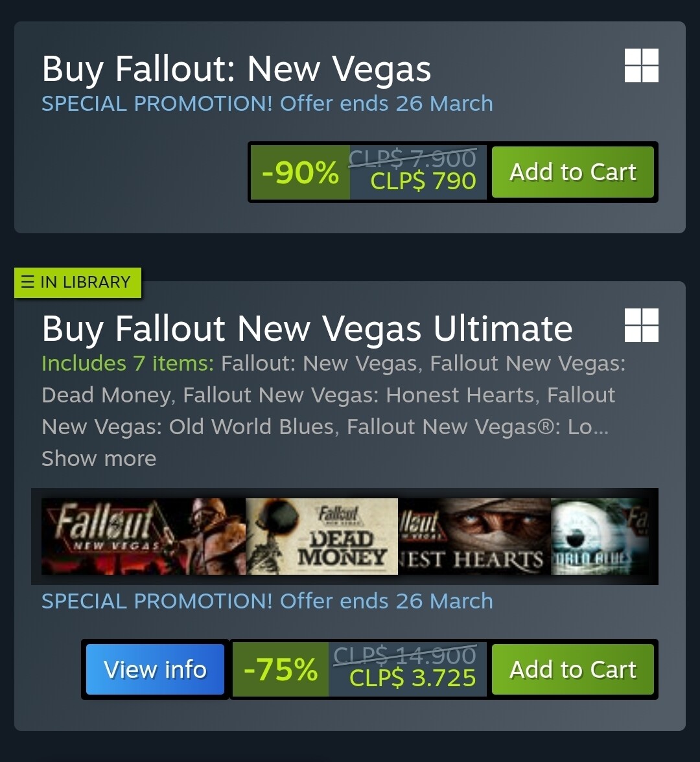Open the Fallout New Vegas base game thumbnail
The image size is (700, 762).
143,536
